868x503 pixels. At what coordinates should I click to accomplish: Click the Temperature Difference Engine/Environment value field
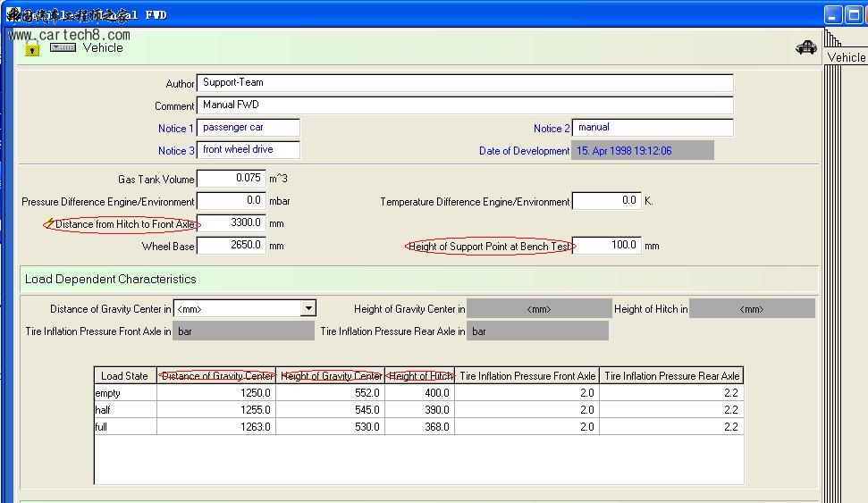pyautogui.click(x=607, y=200)
